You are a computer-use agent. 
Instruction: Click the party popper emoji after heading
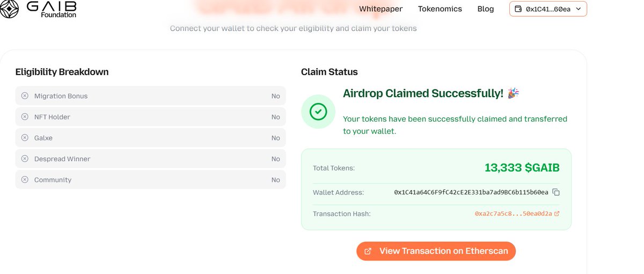tap(514, 93)
